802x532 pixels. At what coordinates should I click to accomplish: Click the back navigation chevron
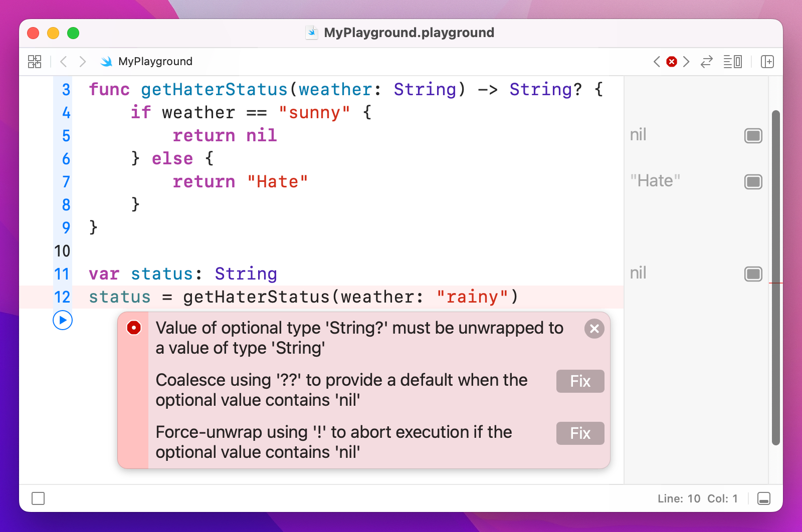coord(63,62)
